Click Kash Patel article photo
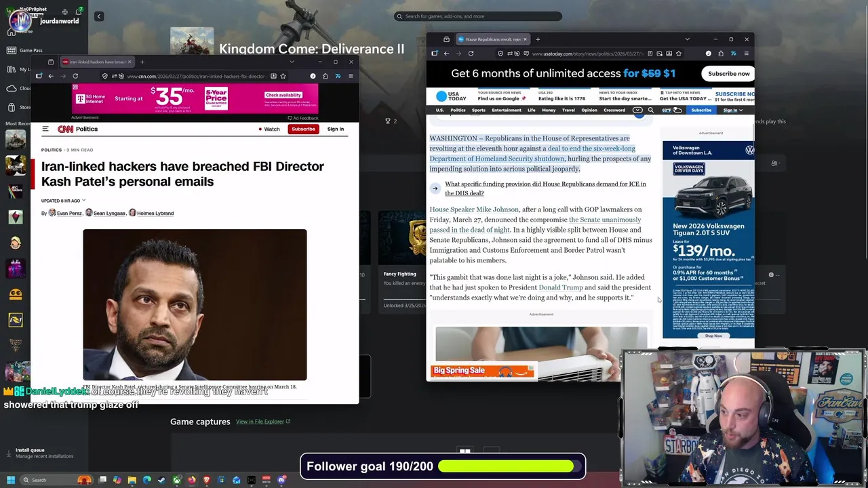868x488 pixels. pyautogui.click(x=195, y=305)
